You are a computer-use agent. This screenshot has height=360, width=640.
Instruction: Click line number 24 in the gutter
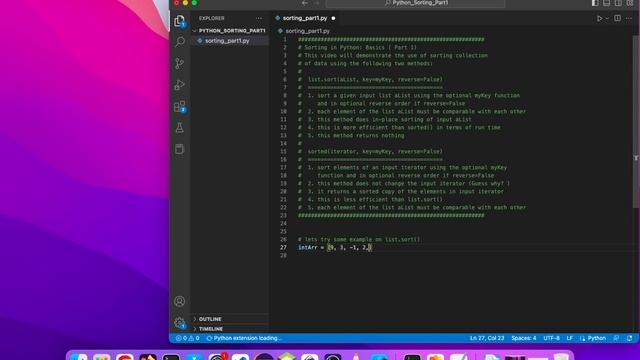(283, 224)
